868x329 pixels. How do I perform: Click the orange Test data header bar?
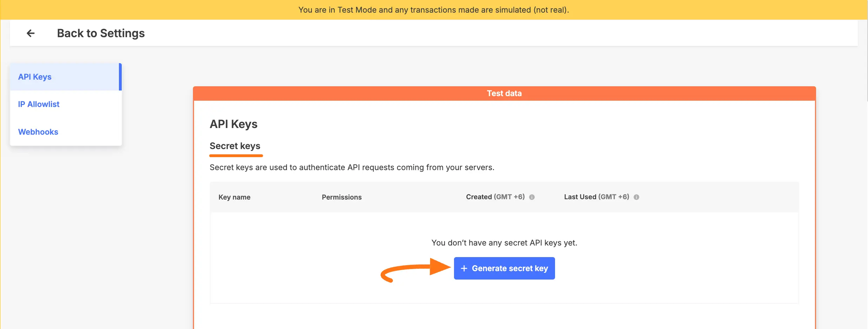point(504,93)
